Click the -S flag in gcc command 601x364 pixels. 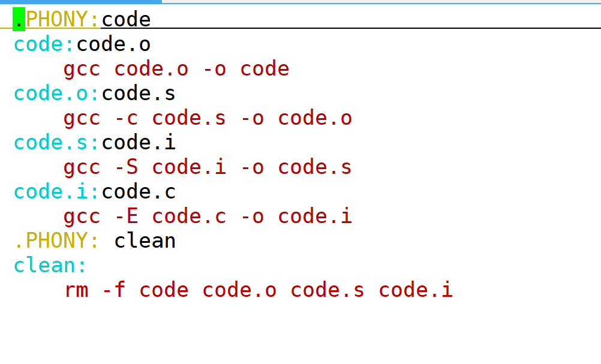[x=127, y=167]
